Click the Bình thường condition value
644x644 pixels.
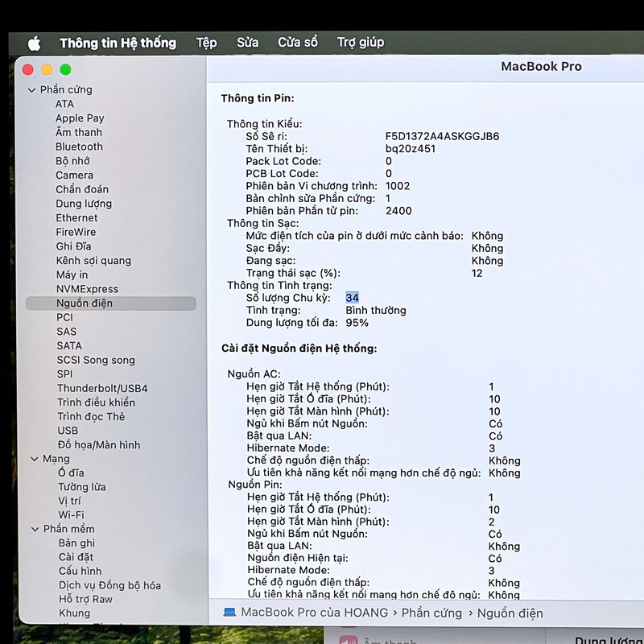[x=375, y=310]
